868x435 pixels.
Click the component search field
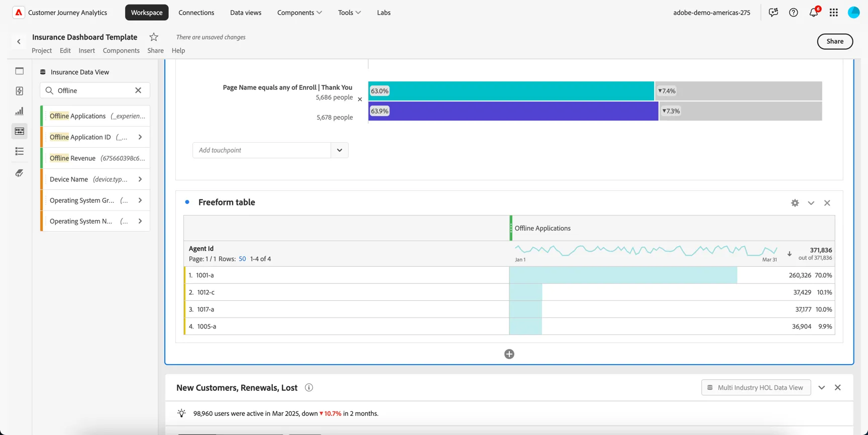click(x=95, y=90)
